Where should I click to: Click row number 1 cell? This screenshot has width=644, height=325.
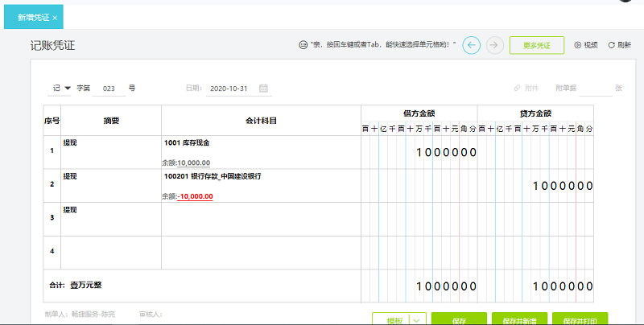pos(52,152)
